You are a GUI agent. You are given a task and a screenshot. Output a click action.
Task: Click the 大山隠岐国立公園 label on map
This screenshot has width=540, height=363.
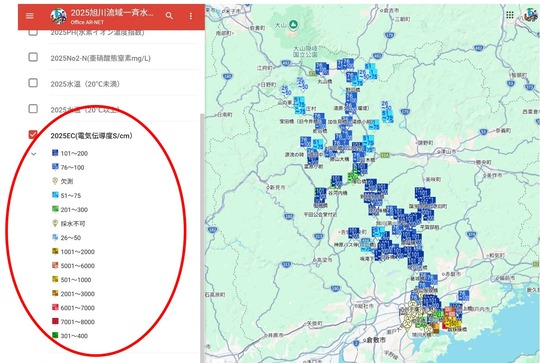pos(305,52)
